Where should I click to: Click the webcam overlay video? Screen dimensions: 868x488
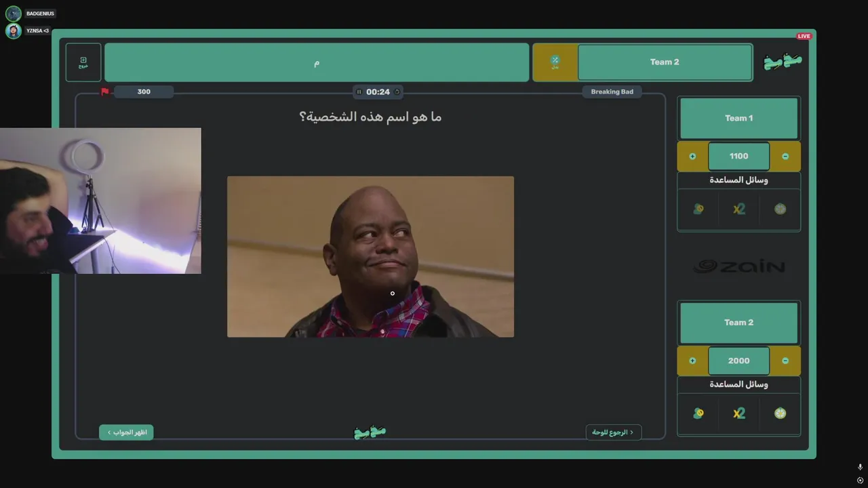100,201
